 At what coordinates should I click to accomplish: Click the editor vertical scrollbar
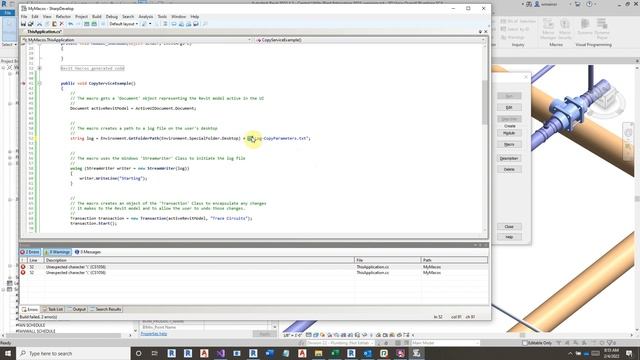point(485,102)
